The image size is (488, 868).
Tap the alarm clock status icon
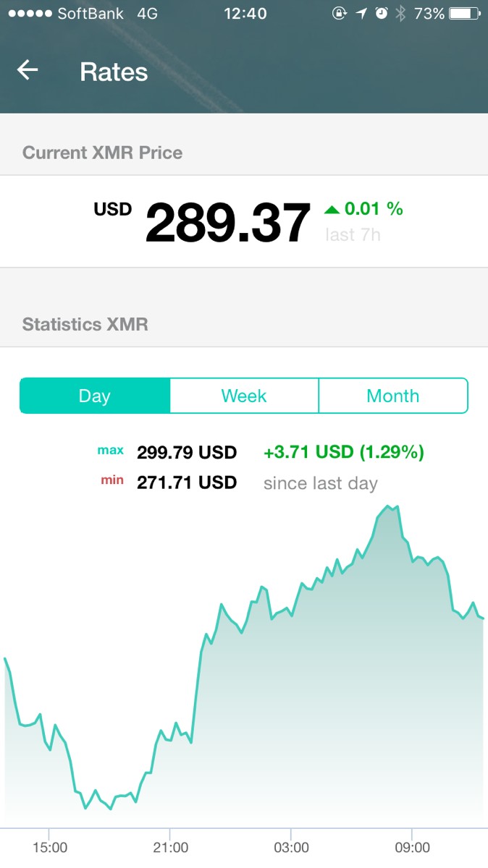pos(382,14)
